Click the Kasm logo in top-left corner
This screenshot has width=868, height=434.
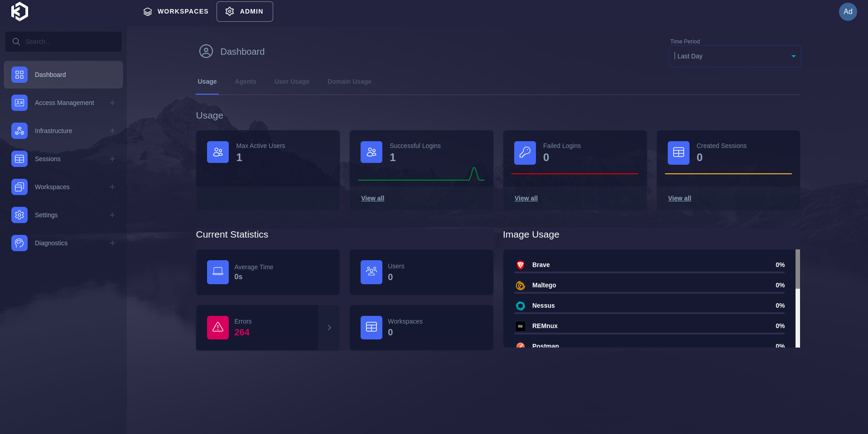click(x=19, y=11)
